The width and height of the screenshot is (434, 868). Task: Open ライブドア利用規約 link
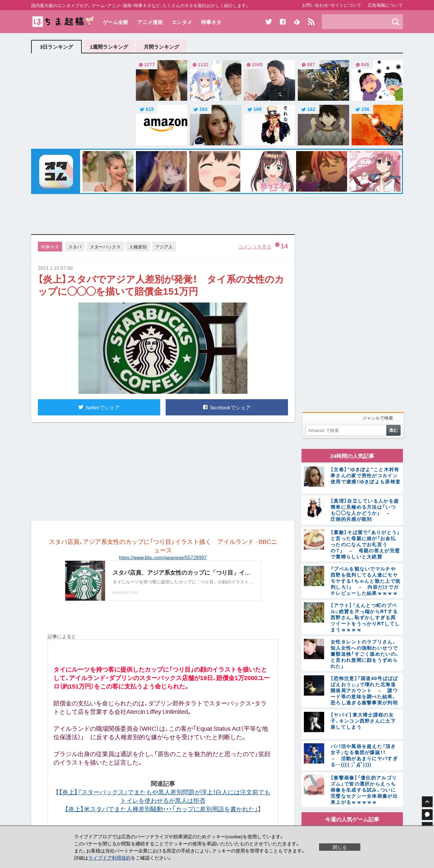110,858
